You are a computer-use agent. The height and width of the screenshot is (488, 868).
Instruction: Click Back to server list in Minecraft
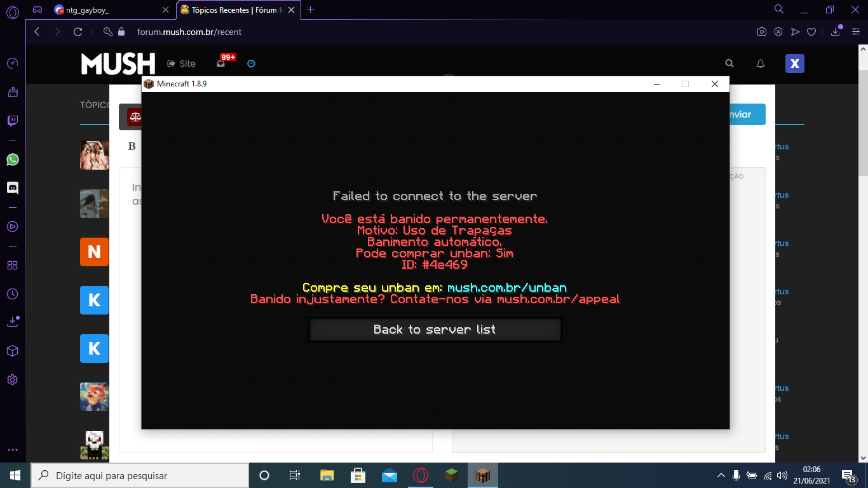[x=435, y=330]
